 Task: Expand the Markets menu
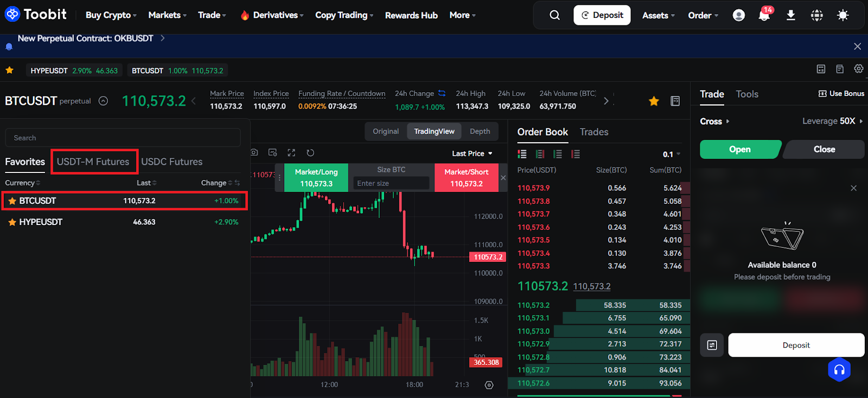(167, 15)
